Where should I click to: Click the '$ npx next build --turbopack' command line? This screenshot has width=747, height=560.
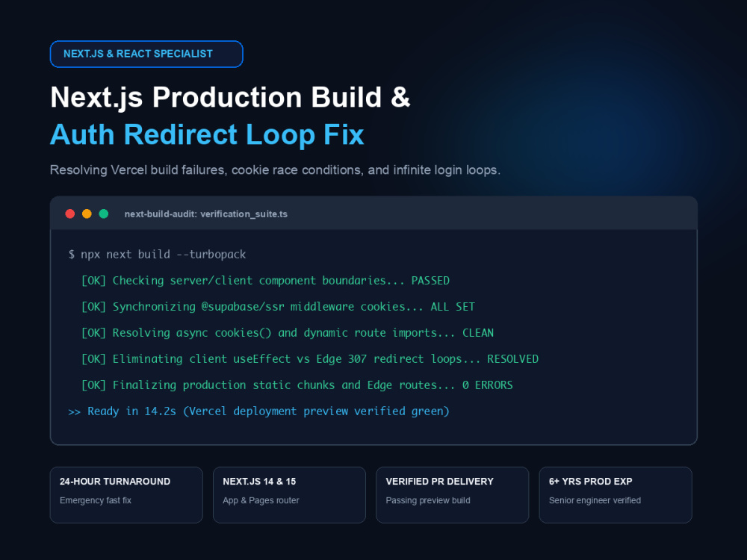pyautogui.click(x=157, y=255)
